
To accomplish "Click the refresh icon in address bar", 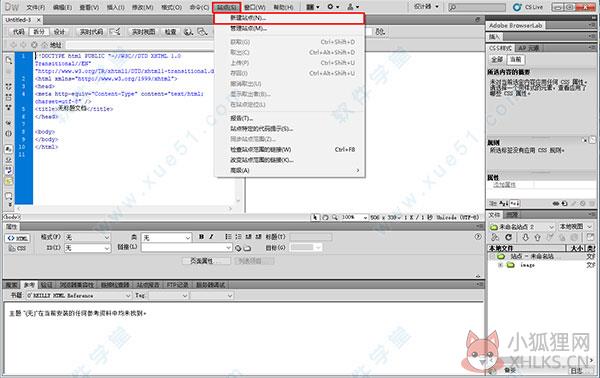I will [34, 45].
